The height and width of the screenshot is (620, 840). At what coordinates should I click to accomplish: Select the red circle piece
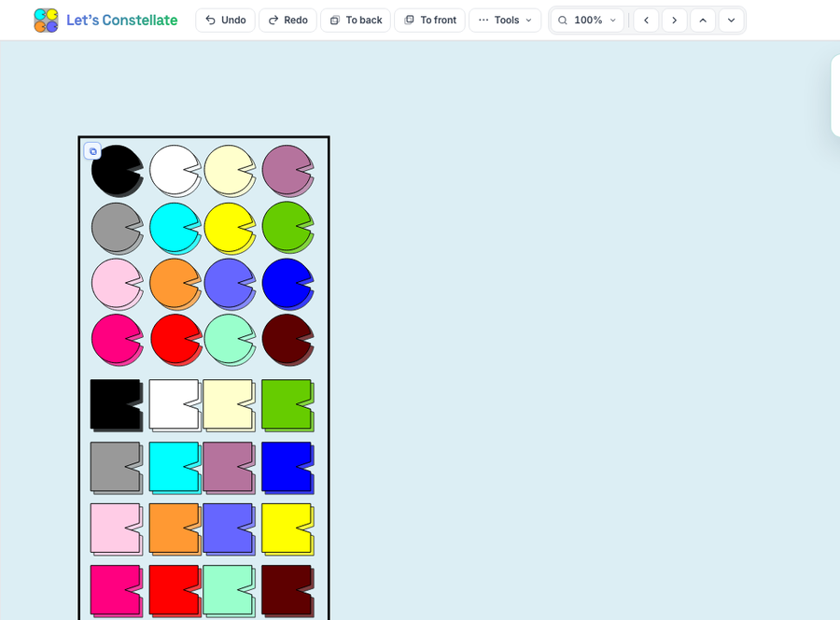175,340
